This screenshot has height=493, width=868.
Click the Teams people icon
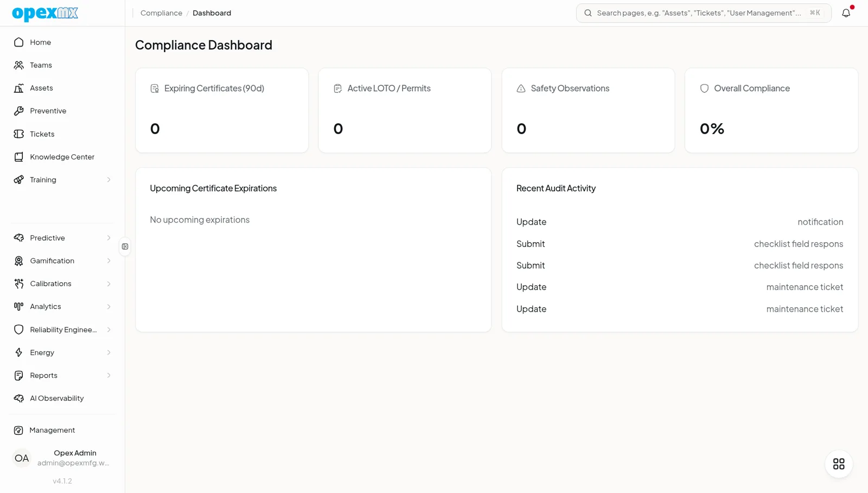point(19,65)
